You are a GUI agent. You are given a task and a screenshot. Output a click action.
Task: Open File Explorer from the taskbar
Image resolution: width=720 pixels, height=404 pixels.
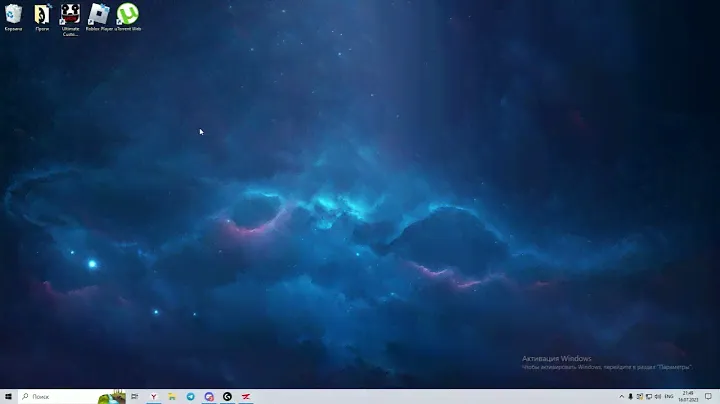coord(172,396)
